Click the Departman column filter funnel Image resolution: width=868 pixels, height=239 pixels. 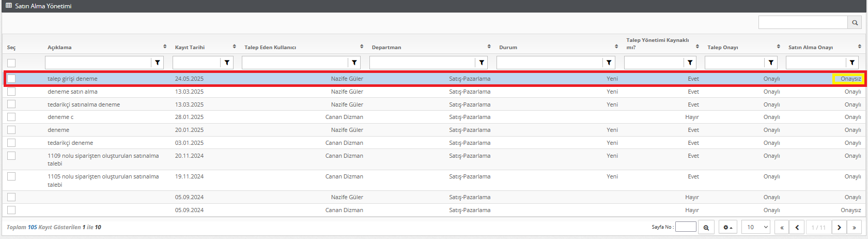click(482, 63)
